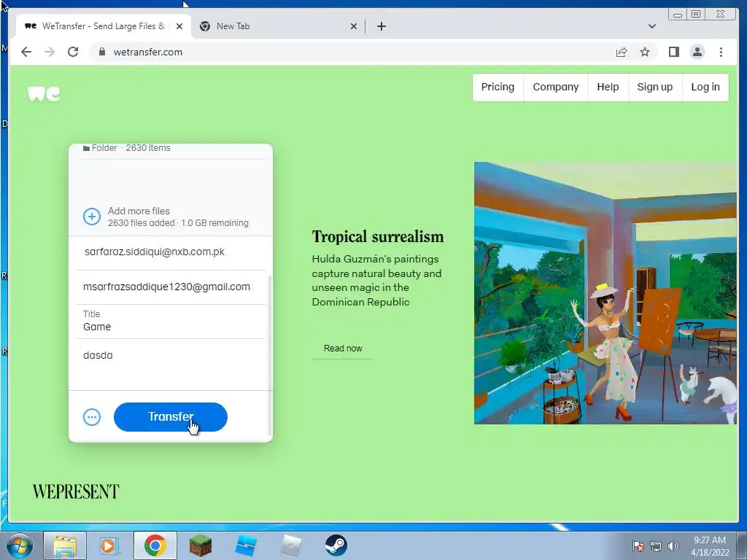Click the transfer panel vertical scrollbar
The height and width of the screenshot is (560, 747).
(x=270, y=355)
